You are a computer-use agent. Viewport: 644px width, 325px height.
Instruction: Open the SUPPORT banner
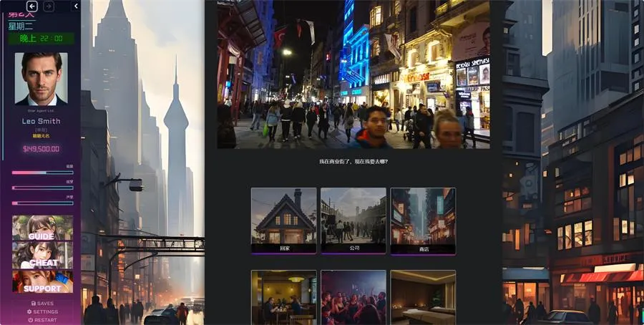42,281
